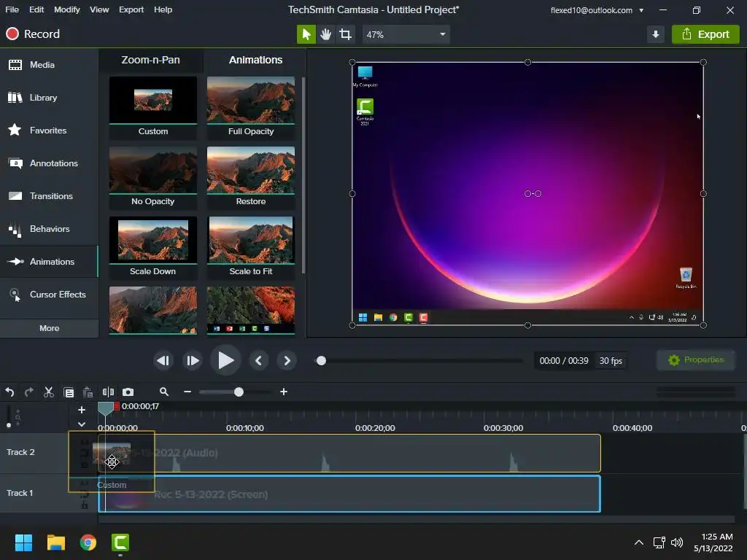This screenshot has height=560, width=747.
Task: Open Chrome from the taskbar
Action: 88,542
